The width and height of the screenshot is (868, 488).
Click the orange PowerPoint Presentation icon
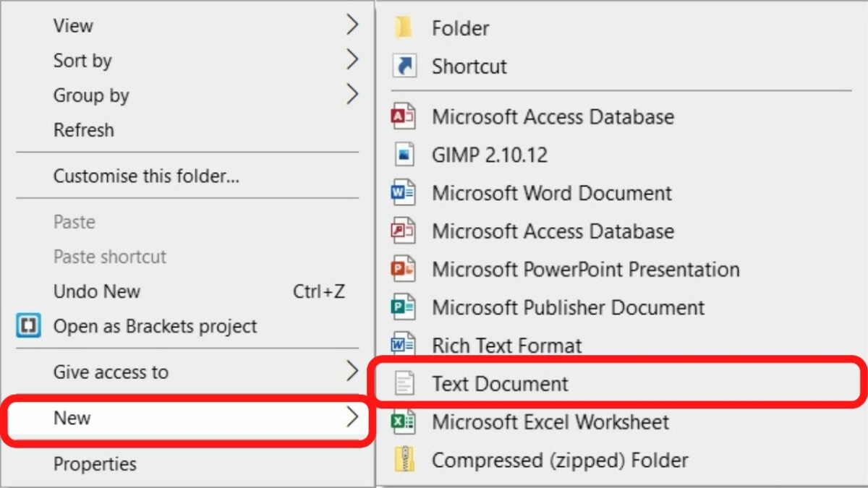(403, 270)
